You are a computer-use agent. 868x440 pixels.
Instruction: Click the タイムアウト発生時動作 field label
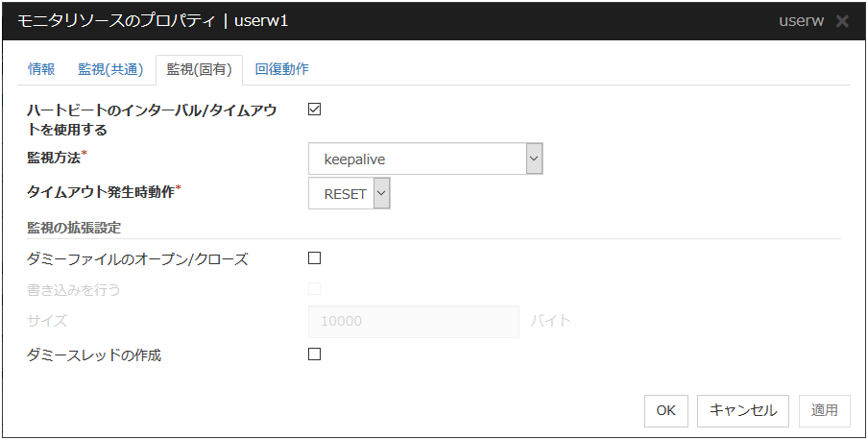coord(104,191)
